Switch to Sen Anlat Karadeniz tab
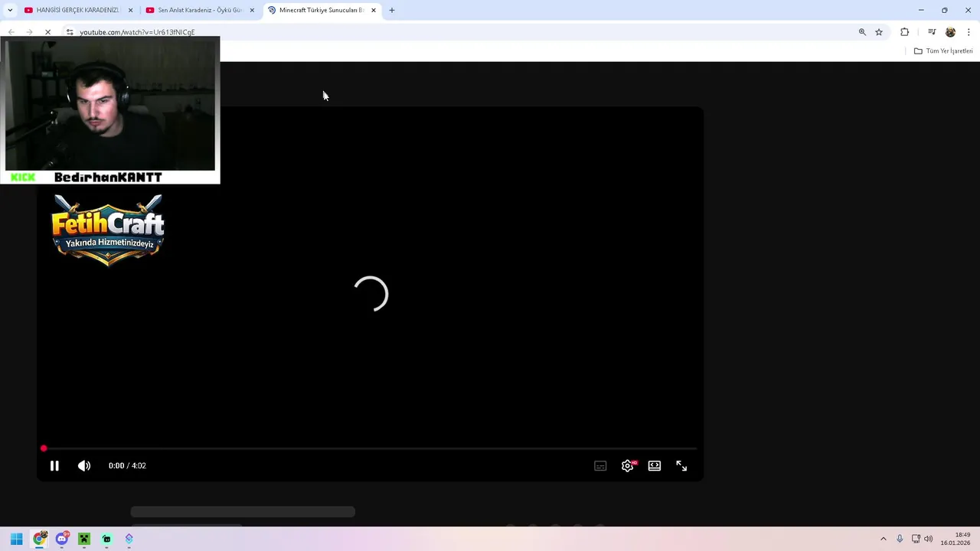This screenshot has width=980, height=551. [x=199, y=10]
